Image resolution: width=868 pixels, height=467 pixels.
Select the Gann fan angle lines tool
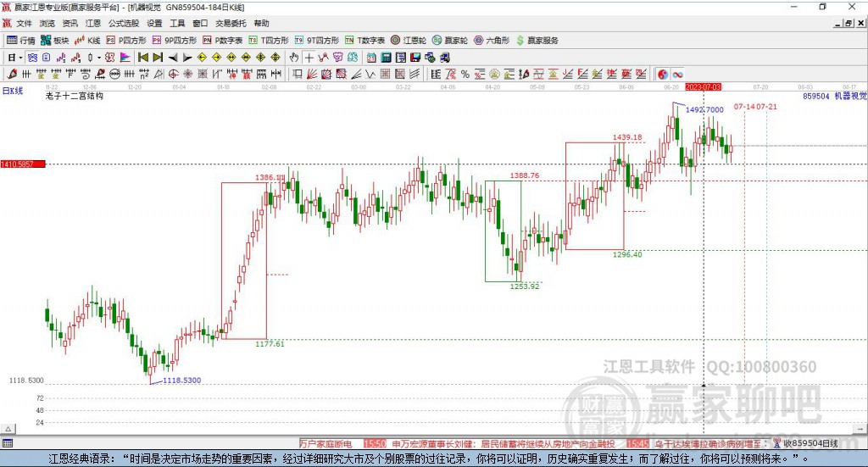(312, 74)
